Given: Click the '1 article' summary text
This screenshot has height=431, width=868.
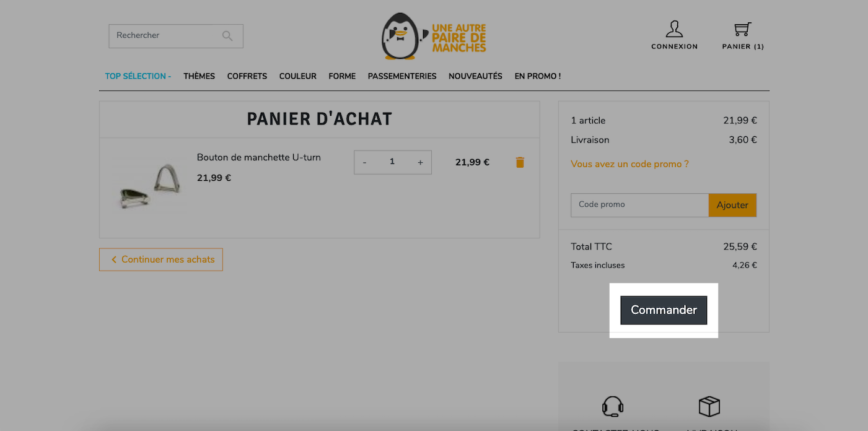Looking at the screenshot, I should [588, 121].
